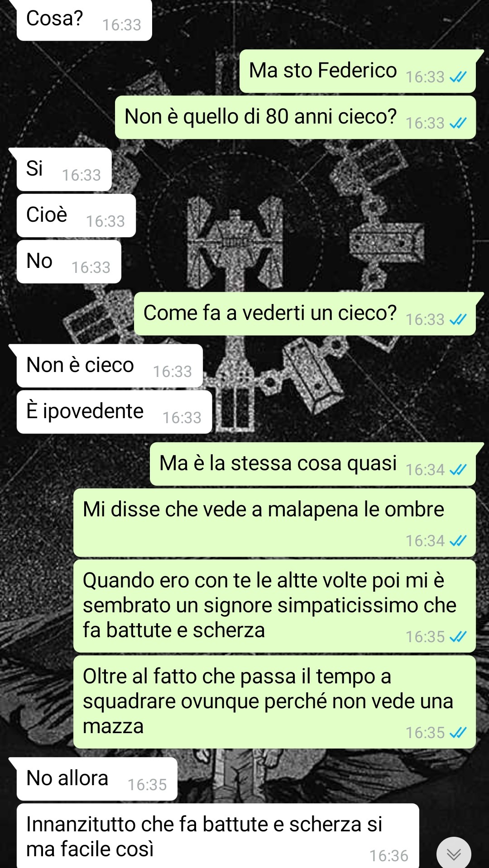489x868 pixels.
Task: Select the standalone 'No' message bubble
Action: point(69,262)
